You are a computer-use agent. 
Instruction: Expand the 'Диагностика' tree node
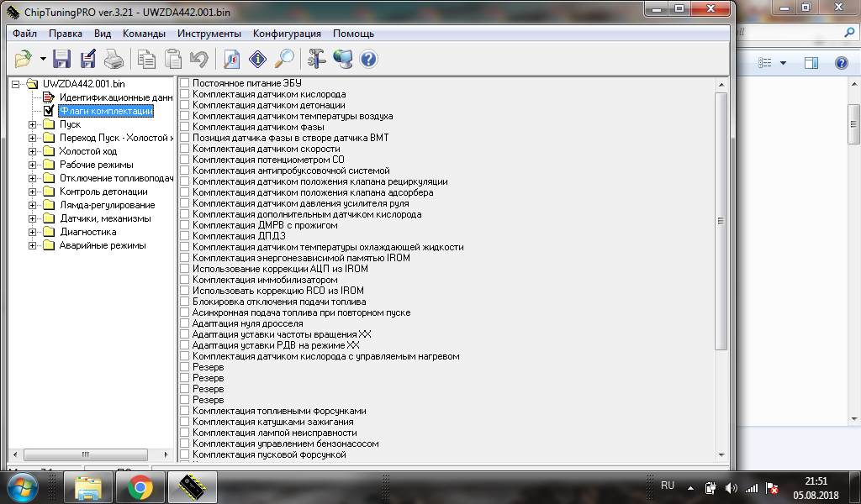[x=33, y=232]
